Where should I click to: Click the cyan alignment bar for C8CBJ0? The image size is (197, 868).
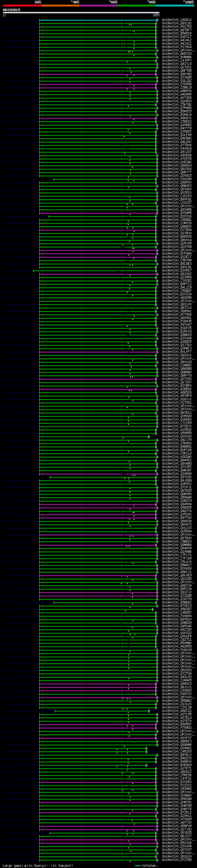coord(99,20)
